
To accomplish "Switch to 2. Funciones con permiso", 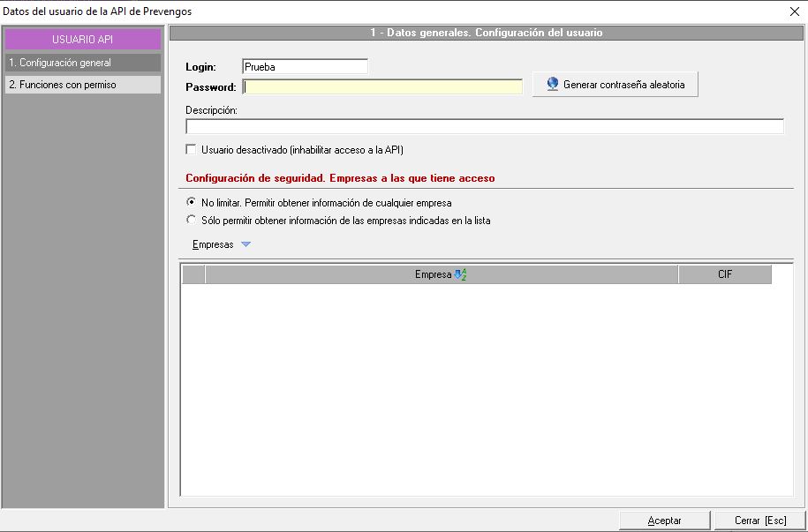I will pyautogui.click(x=83, y=85).
